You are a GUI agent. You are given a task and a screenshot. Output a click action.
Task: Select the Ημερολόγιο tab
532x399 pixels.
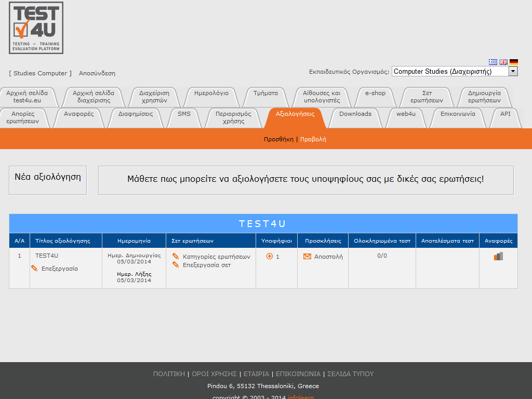point(211,97)
